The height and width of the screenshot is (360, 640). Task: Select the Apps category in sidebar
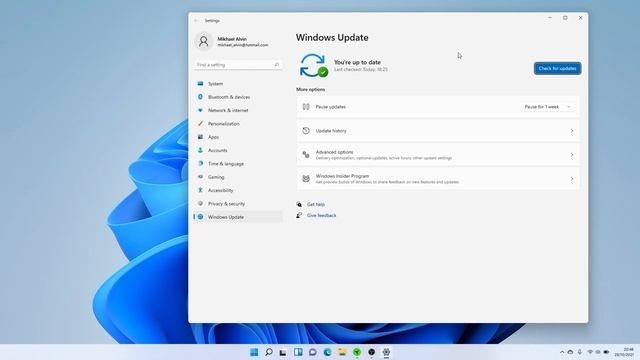(x=238, y=137)
